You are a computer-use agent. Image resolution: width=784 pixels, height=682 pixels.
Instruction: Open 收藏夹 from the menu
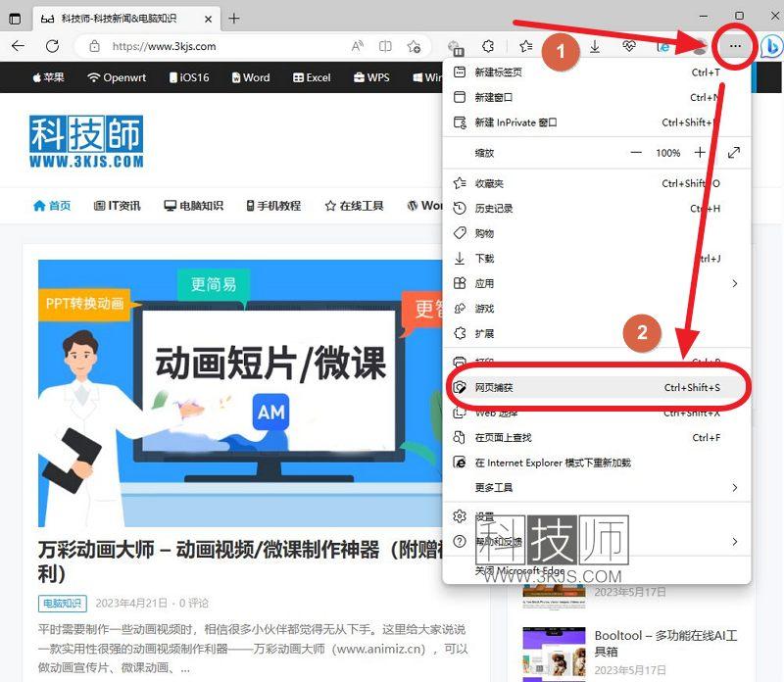click(x=597, y=183)
